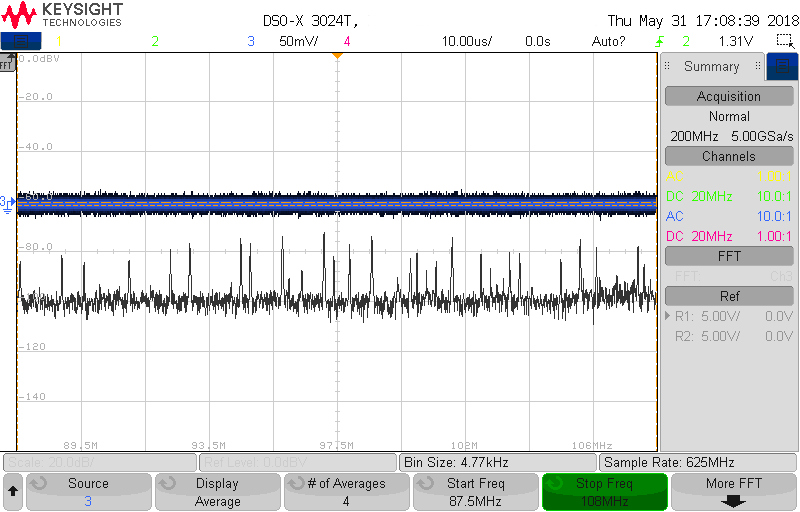Click the channel 3 ground level indicator
This screenshot has width=800, height=512.
point(6,203)
